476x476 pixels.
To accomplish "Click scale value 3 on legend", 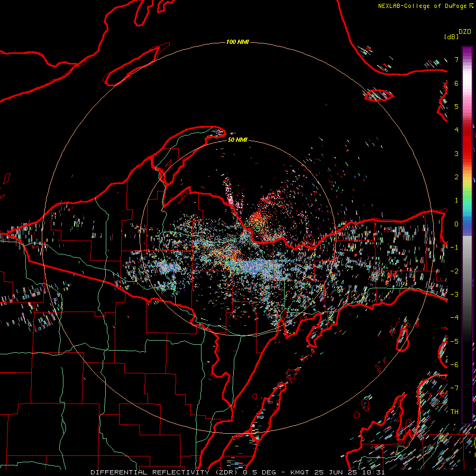I will [456, 153].
